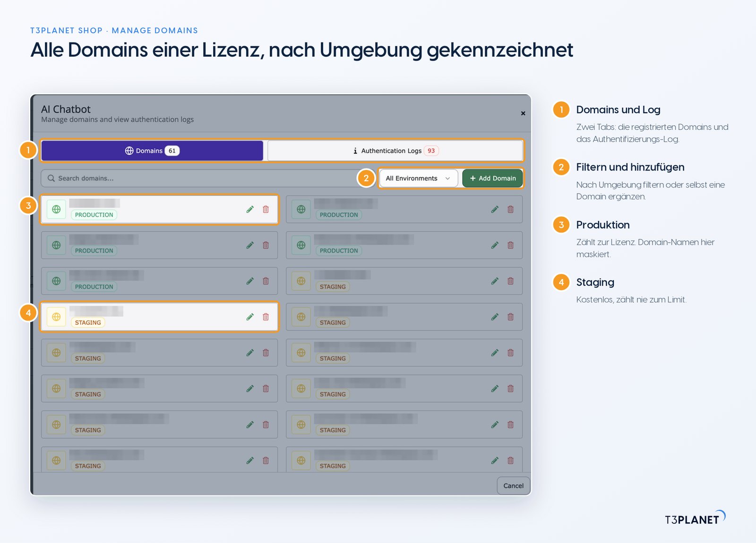Image resolution: width=756 pixels, height=543 pixels.
Task: Click the trash icon on the bottom-right STAGING domain
Action: 511,460
